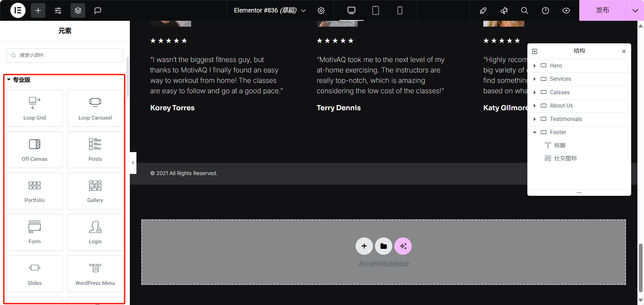Open page settings gear icon
The height and width of the screenshot is (305, 644).
321,10
